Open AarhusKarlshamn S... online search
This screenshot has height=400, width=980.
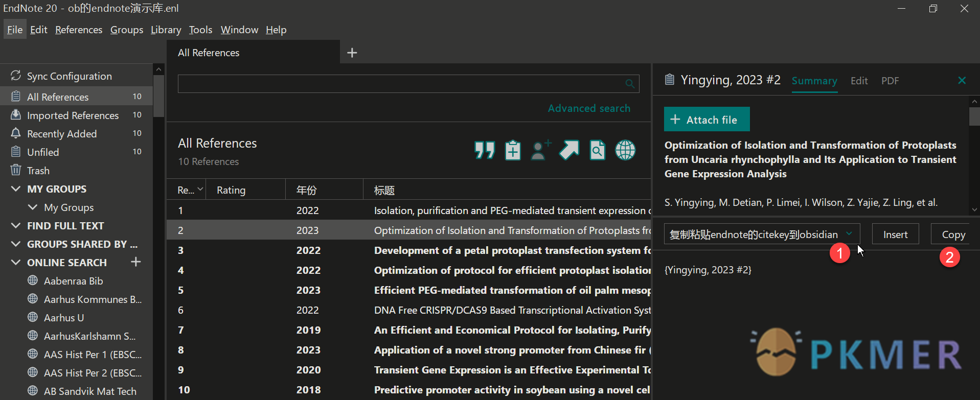90,336
